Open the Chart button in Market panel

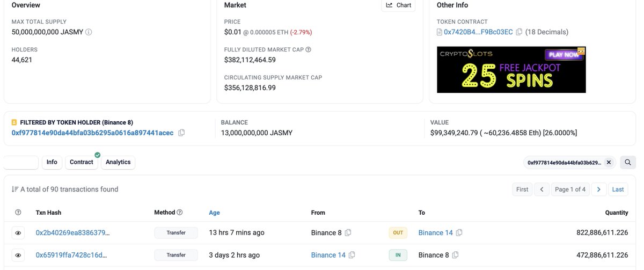pos(398,5)
